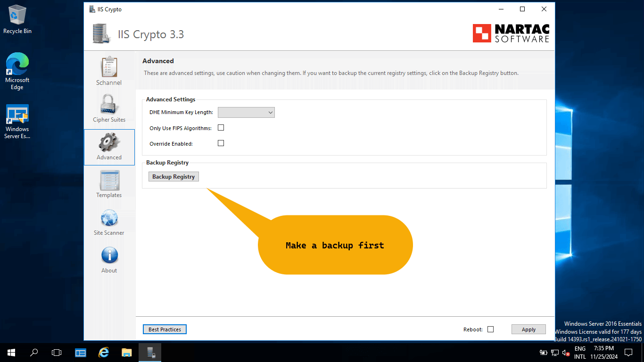Open the Action Center notifications icon

[628, 352]
